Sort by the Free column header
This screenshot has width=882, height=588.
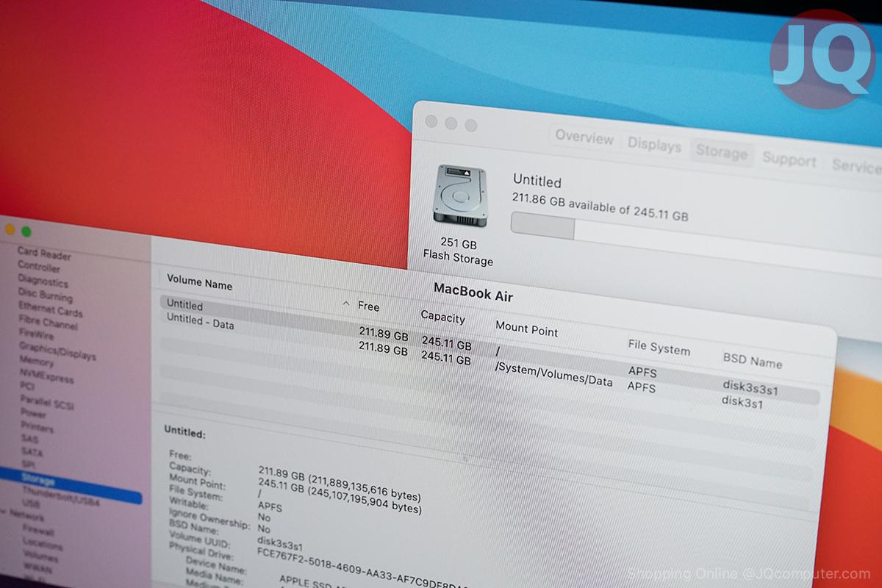pos(368,306)
